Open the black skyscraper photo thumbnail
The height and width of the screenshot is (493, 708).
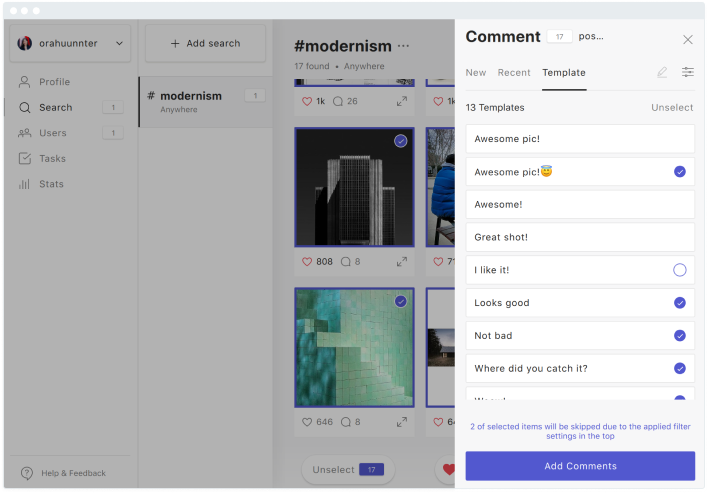pyautogui.click(x=354, y=187)
